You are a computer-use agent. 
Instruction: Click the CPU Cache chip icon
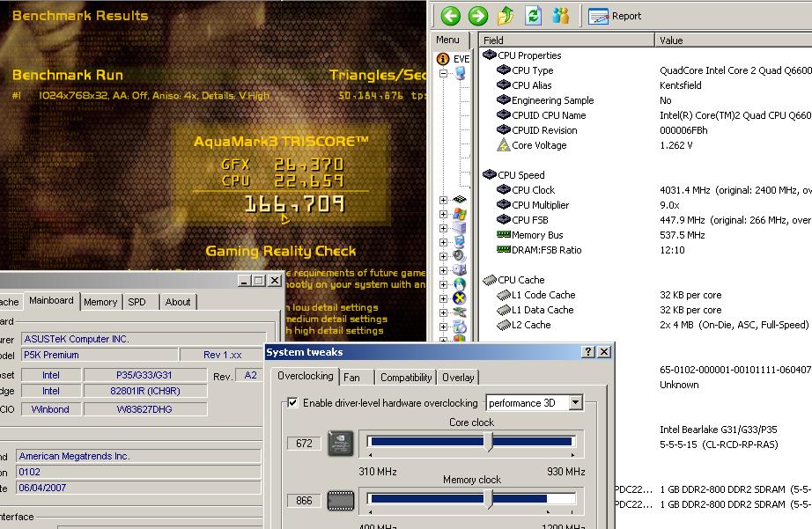point(490,280)
